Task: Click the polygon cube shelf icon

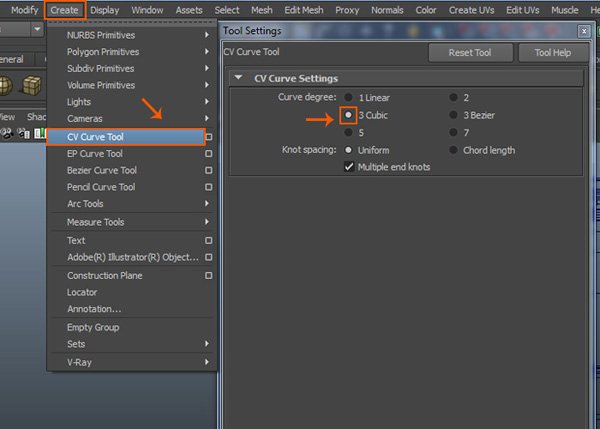Action: (32, 85)
